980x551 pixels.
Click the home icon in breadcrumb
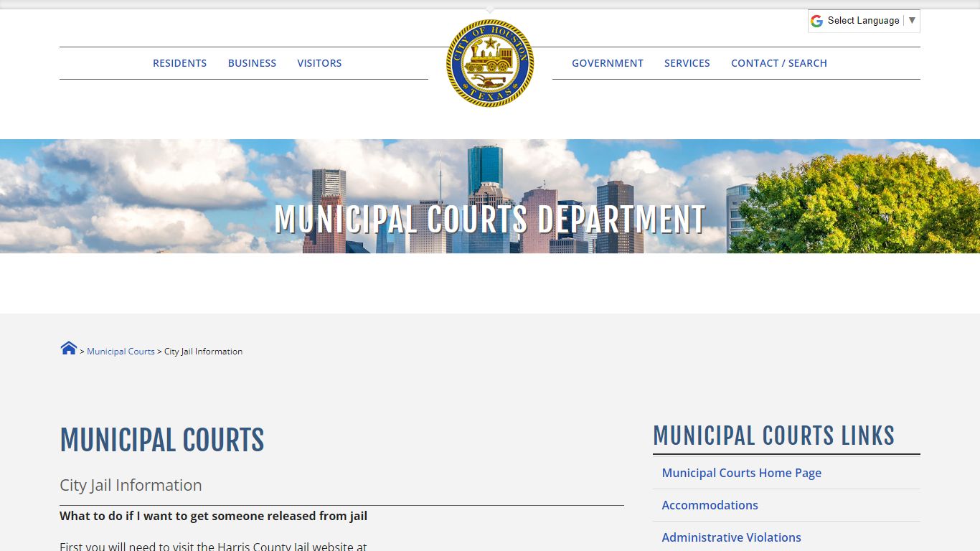(x=69, y=349)
